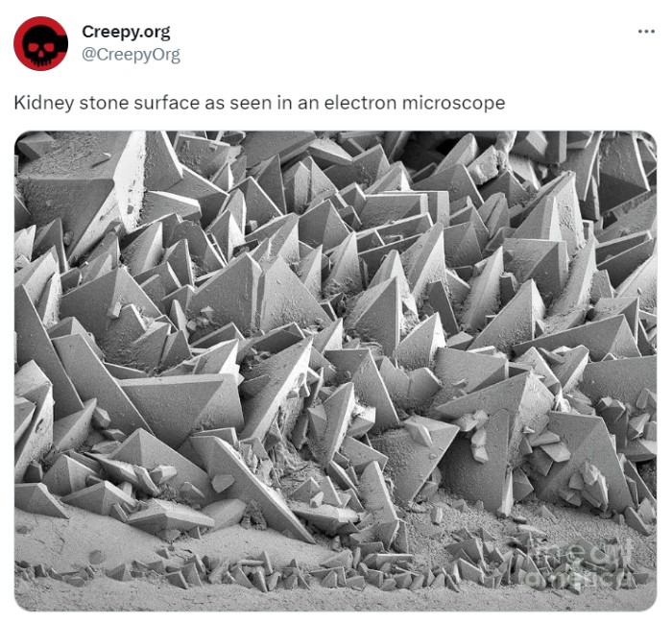672x624 pixels.
Task: Visit the @CreepyOrg handle link
Action: 132,55
